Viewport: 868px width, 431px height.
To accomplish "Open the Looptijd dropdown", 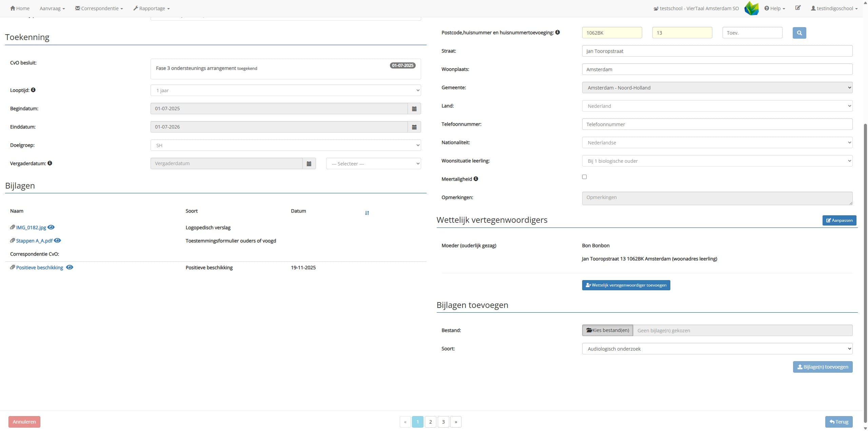I will pos(285,90).
